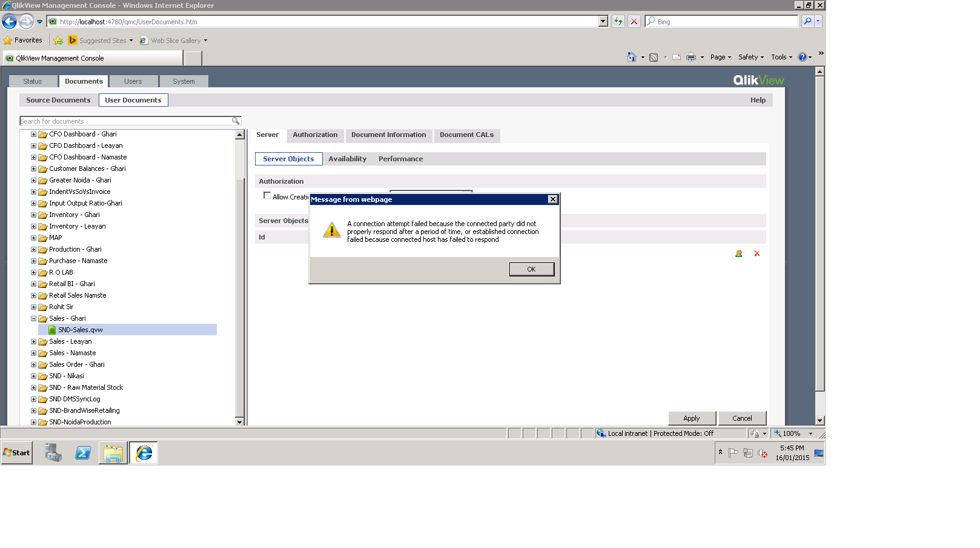Click the Windows Start button
Image resolution: width=980 pixels, height=548 pixels.
(16, 453)
